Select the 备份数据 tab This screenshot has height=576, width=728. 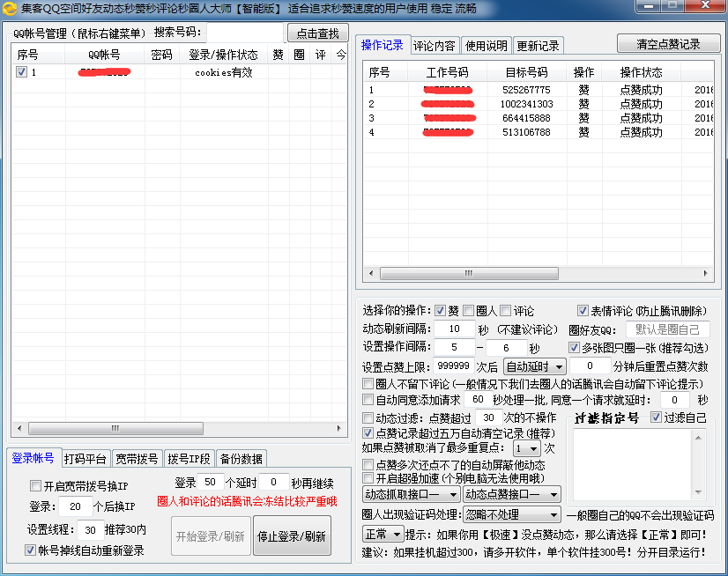pyautogui.click(x=241, y=459)
